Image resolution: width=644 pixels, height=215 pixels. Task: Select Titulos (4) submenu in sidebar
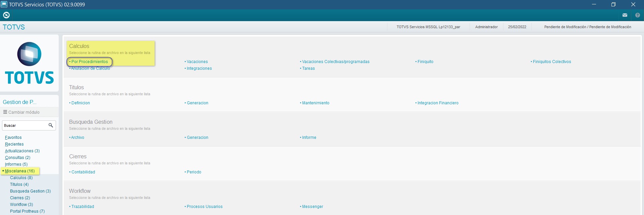[x=19, y=184]
